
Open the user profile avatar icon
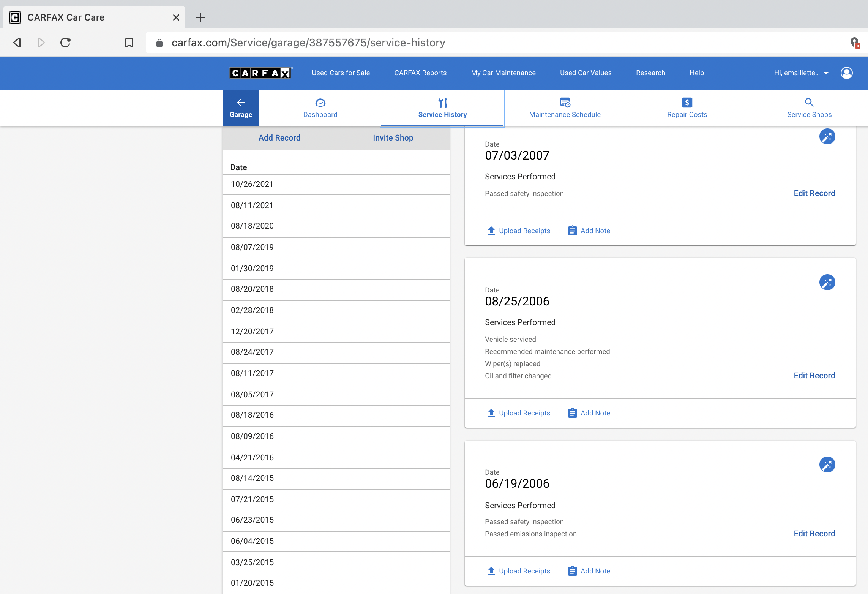847,73
